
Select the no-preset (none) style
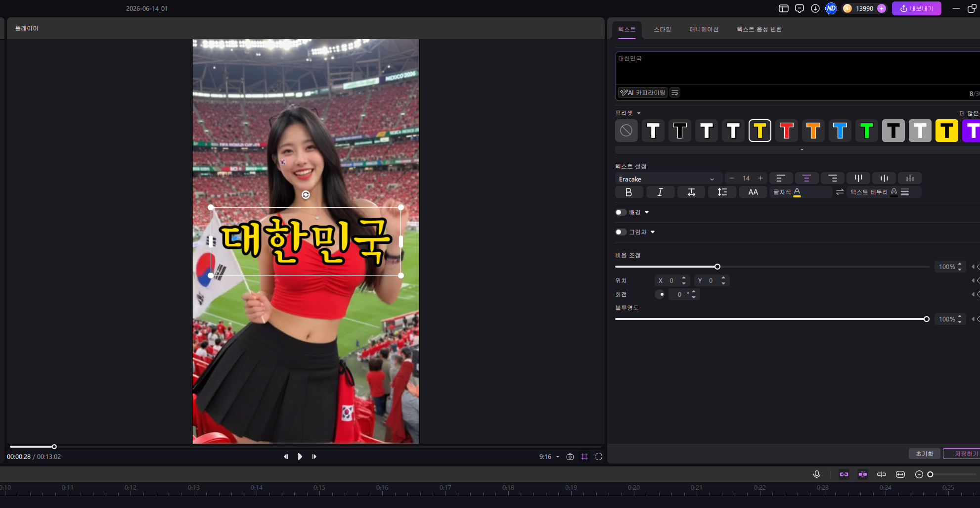point(626,131)
